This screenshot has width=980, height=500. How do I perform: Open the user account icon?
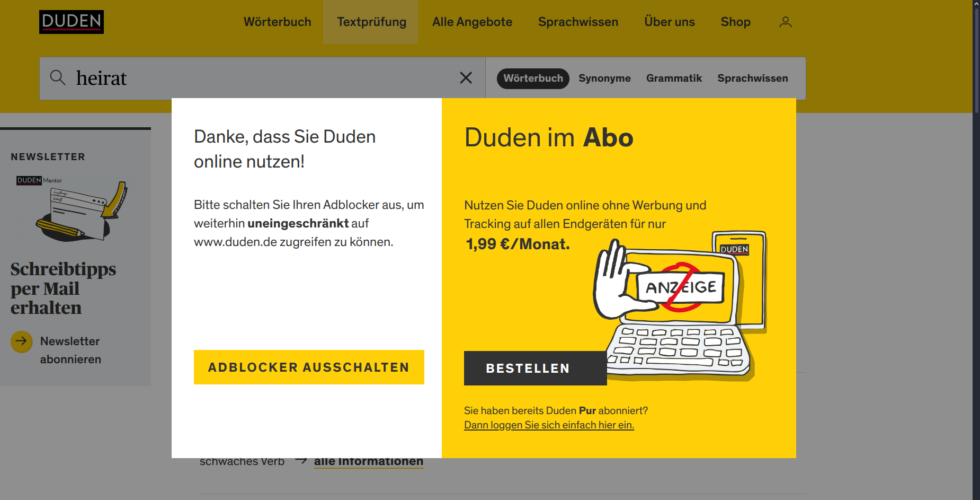tap(785, 22)
